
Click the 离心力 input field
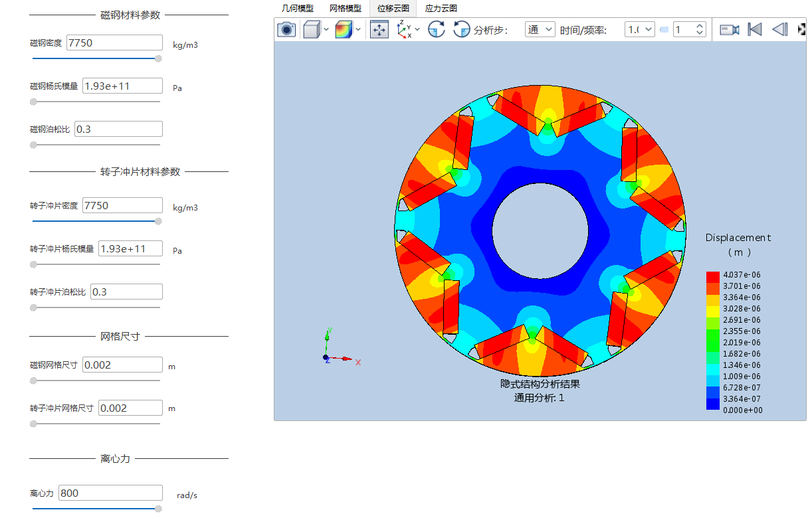110,493
